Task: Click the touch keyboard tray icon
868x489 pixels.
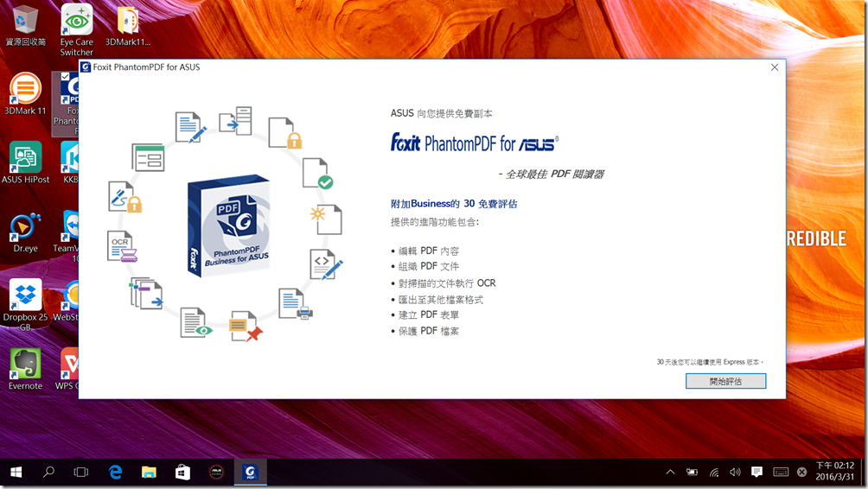Action: point(781,472)
